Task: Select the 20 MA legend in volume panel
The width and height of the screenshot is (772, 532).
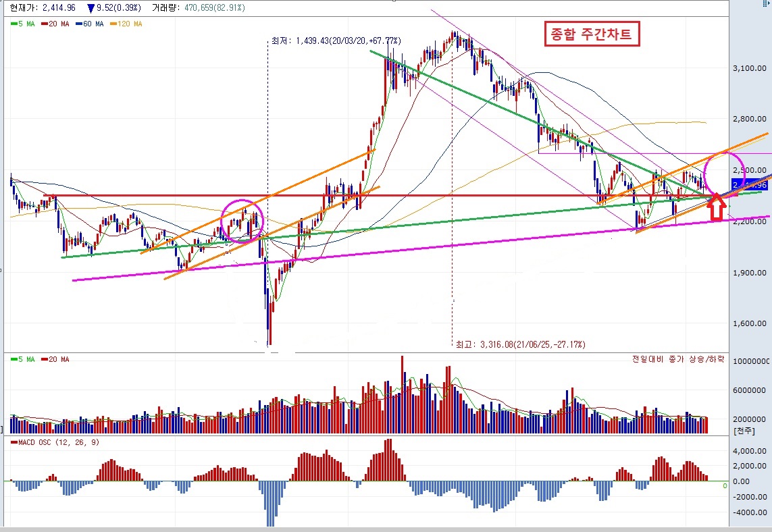Action: tap(55, 359)
